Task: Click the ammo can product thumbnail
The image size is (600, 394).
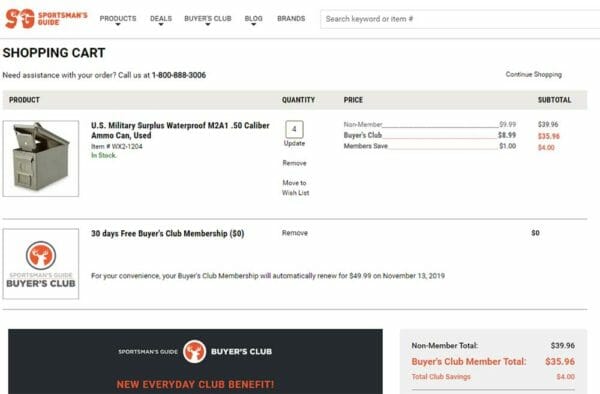Action: pos(41,158)
